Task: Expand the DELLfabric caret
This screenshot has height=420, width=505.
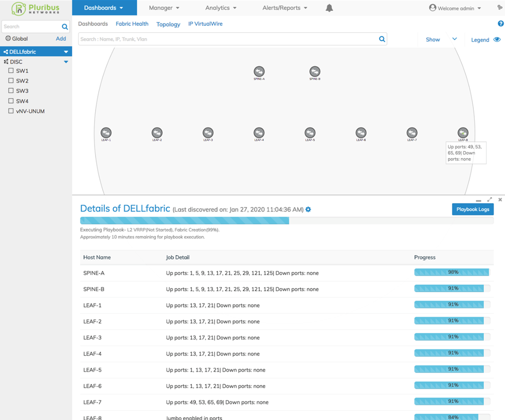Action: (66, 52)
